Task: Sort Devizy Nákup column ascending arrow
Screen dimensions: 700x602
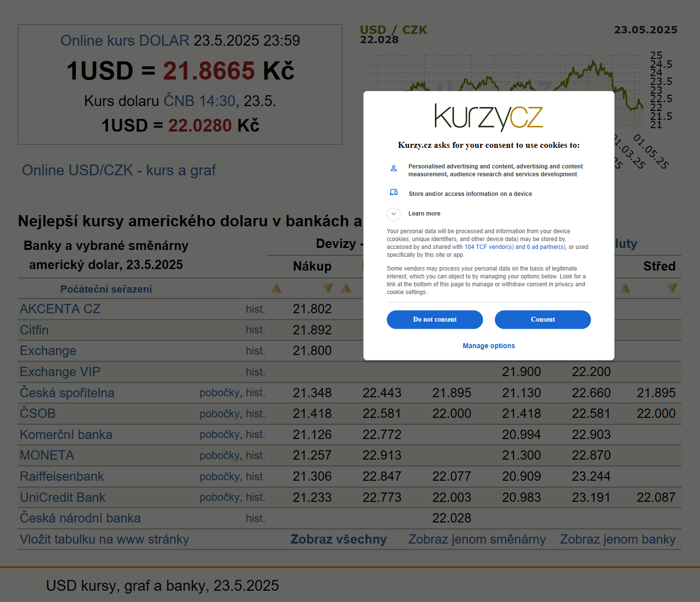Action: pyautogui.click(x=276, y=288)
